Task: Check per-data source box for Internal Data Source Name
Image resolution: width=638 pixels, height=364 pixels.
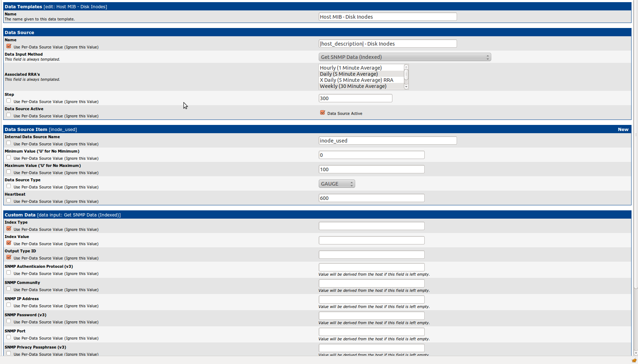Action: [x=9, y=143]
